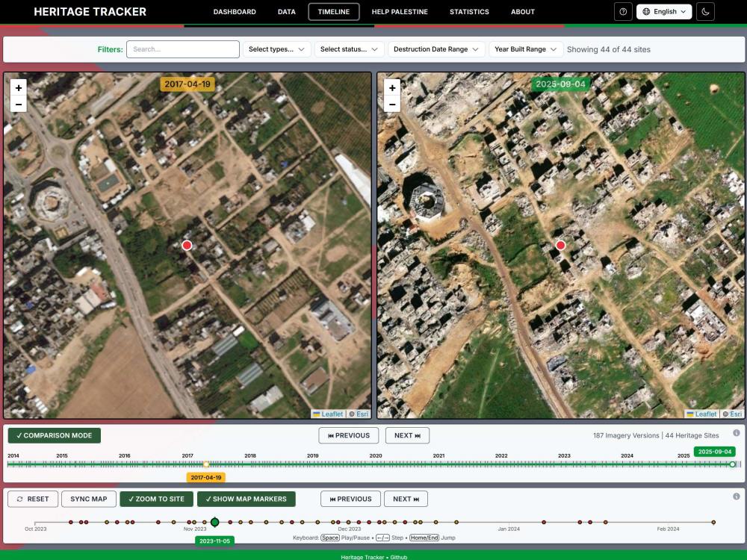Reset the timeline with Reset button

pyautogui.click(x=33, y=499)
